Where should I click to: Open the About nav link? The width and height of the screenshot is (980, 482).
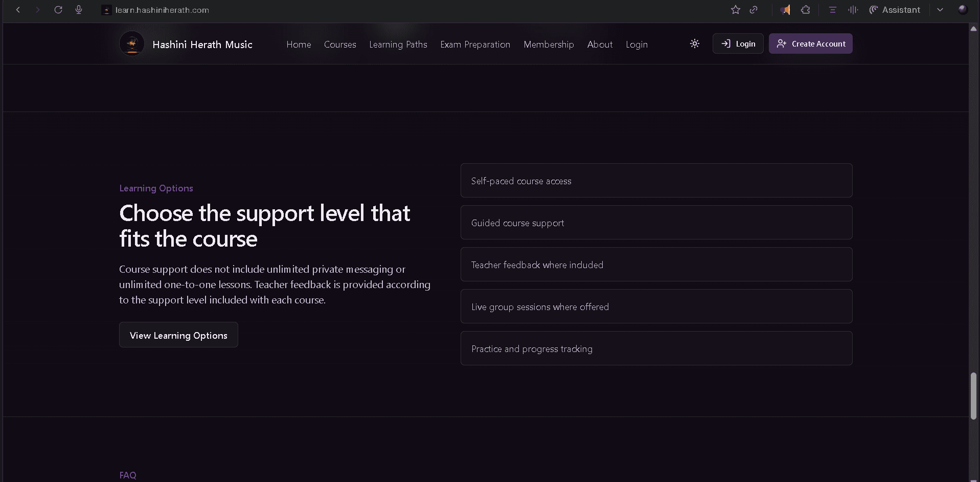coord(600,45)
